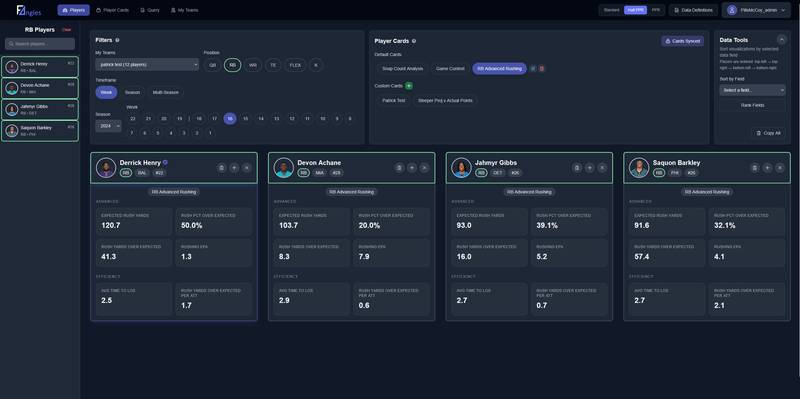Collapse the Data Tools panel chevron
The image size is (800, 399).
click(781, 39)
